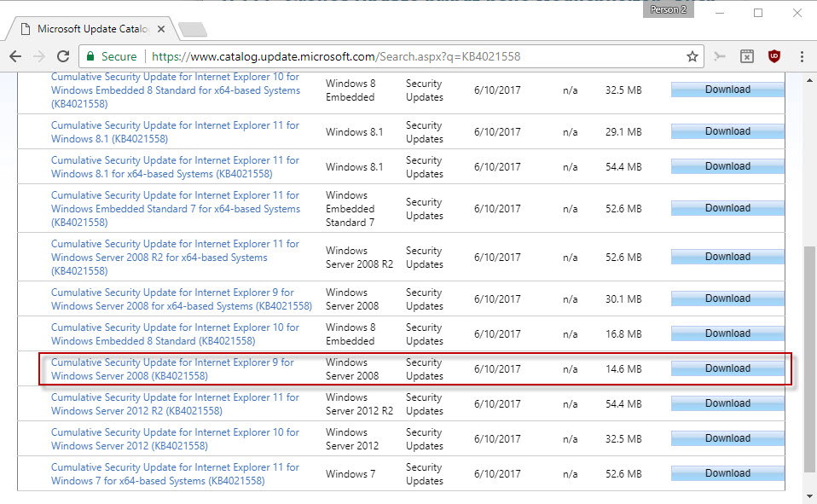This screenshot has height=504, width=817.
Task: Download the 54.4 MB Windows 8.1 x64 update
Action: [727, 166]
